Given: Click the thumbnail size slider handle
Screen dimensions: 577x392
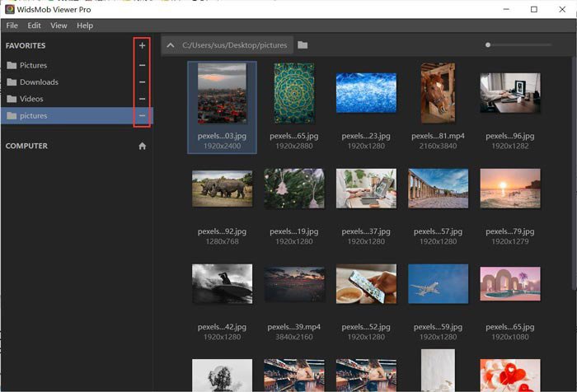Looking at the screenshot, I should tap(488, 44).
